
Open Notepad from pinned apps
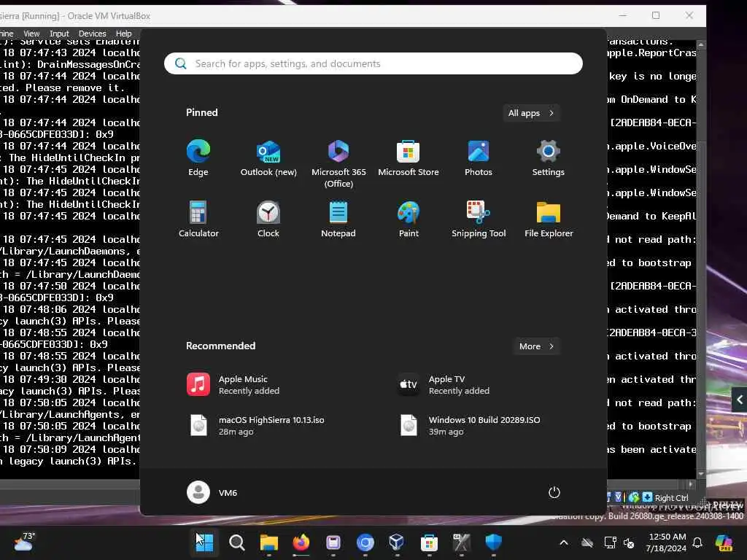338,219
